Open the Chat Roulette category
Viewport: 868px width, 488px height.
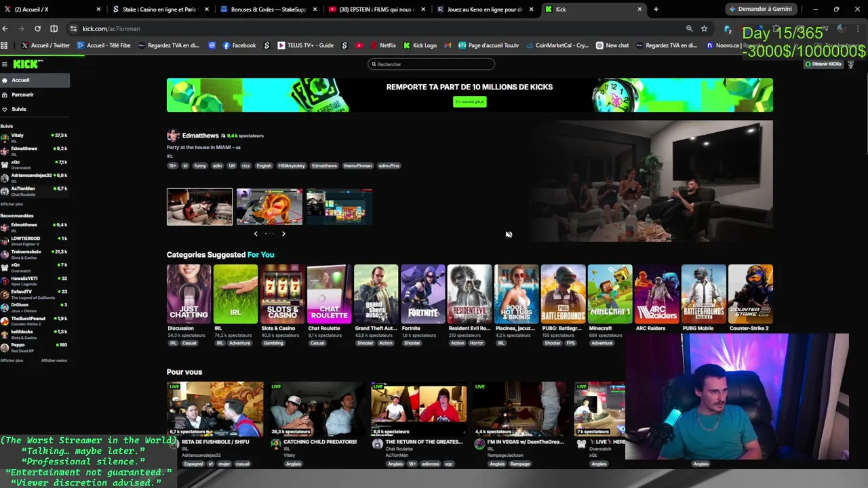click(x=329, y=294)
